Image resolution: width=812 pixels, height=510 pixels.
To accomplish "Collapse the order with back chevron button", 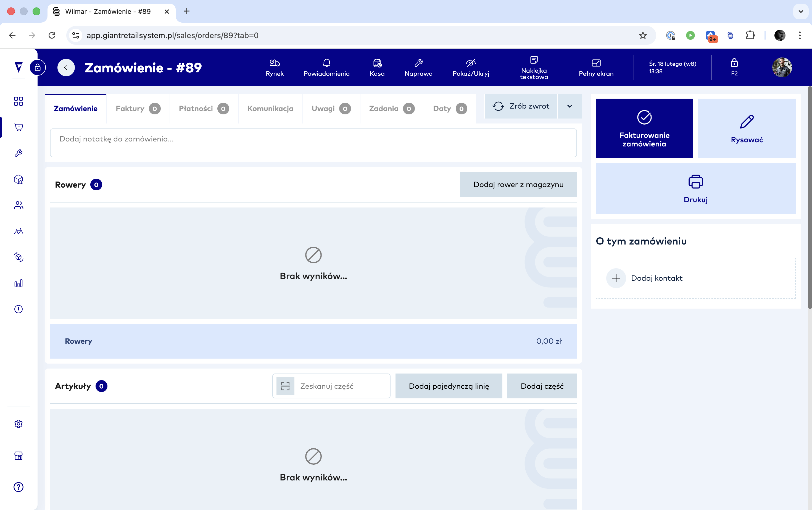I will [x=66, y=67].
